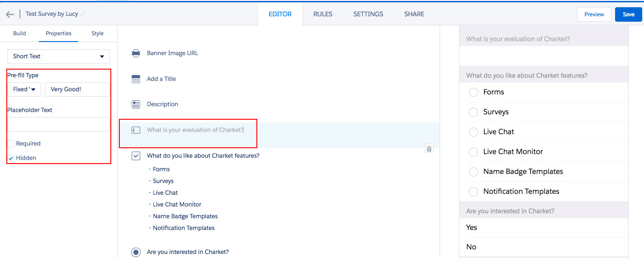Click the back arrow icon
Image resolution: width=644 pixels, height=258 pixels.
click(10, 14)
